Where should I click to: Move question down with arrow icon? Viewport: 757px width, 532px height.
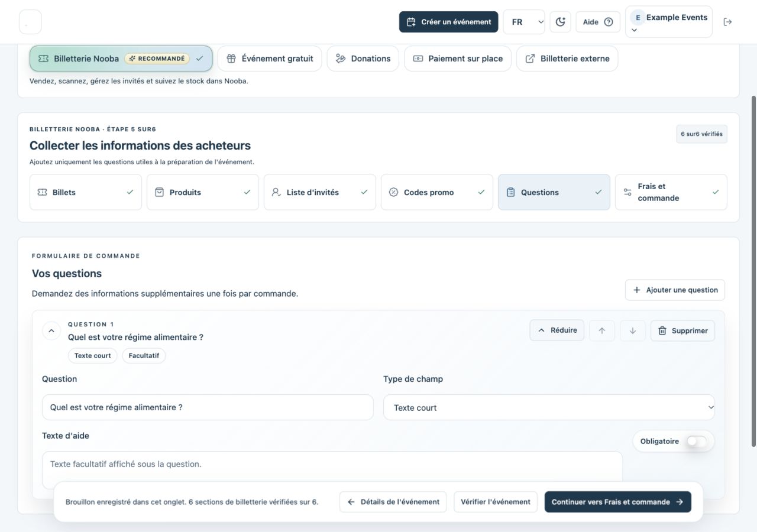[x=633, y=330]
